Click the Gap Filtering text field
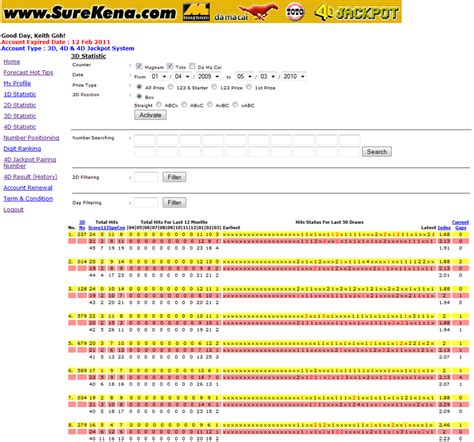The image size is (474, 442). click(146, 202)
